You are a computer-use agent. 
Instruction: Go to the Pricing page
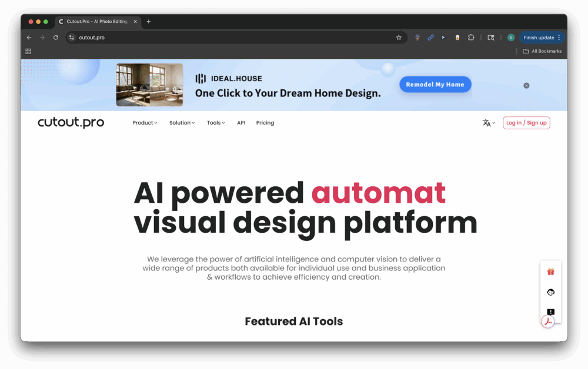tap(265, 123)
